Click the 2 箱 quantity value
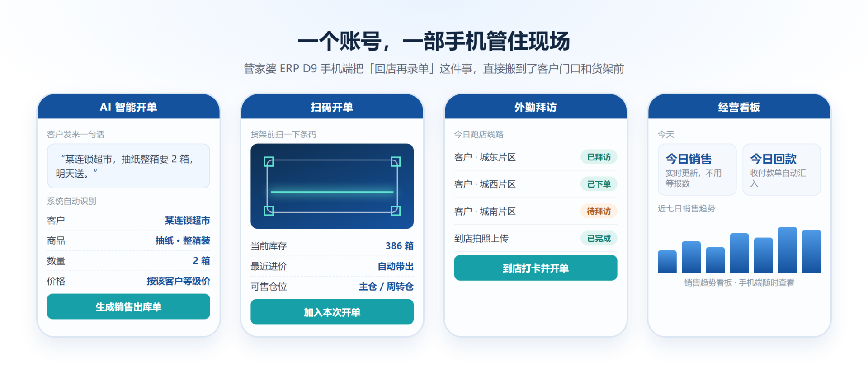 (201, 261)
